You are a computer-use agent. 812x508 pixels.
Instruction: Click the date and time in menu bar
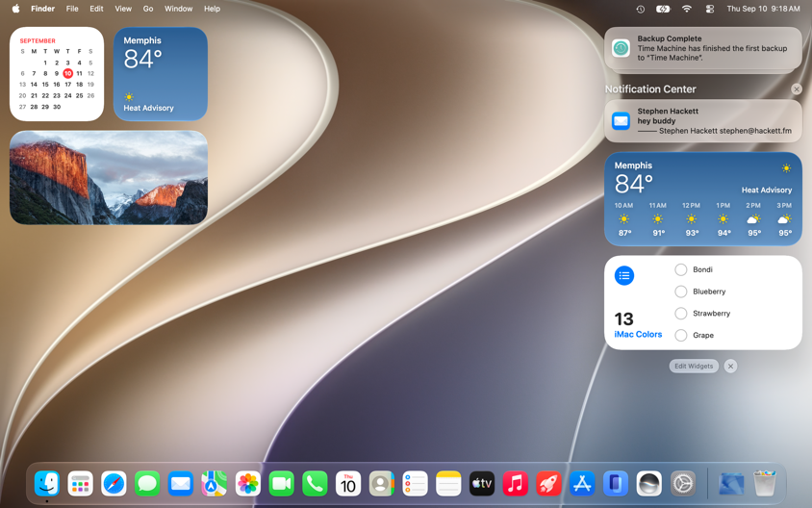click(763, 9)
